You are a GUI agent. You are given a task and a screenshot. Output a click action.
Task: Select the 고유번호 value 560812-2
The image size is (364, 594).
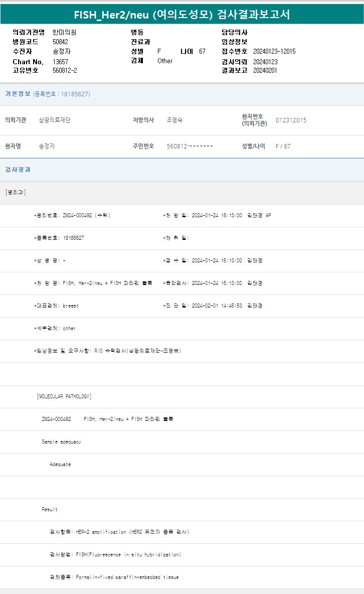click(x=65, y=71)
